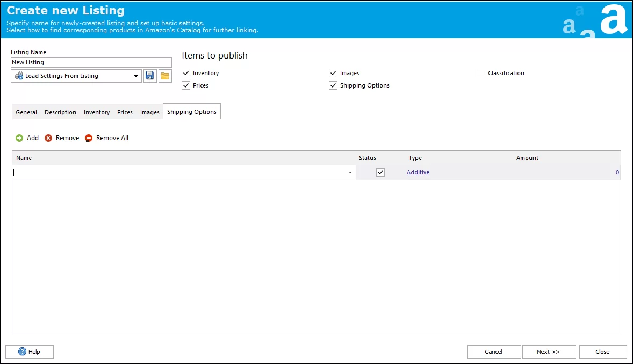This screenshot has width=633, height=364.
Task: Switch to the General tab
Action: 26,112
